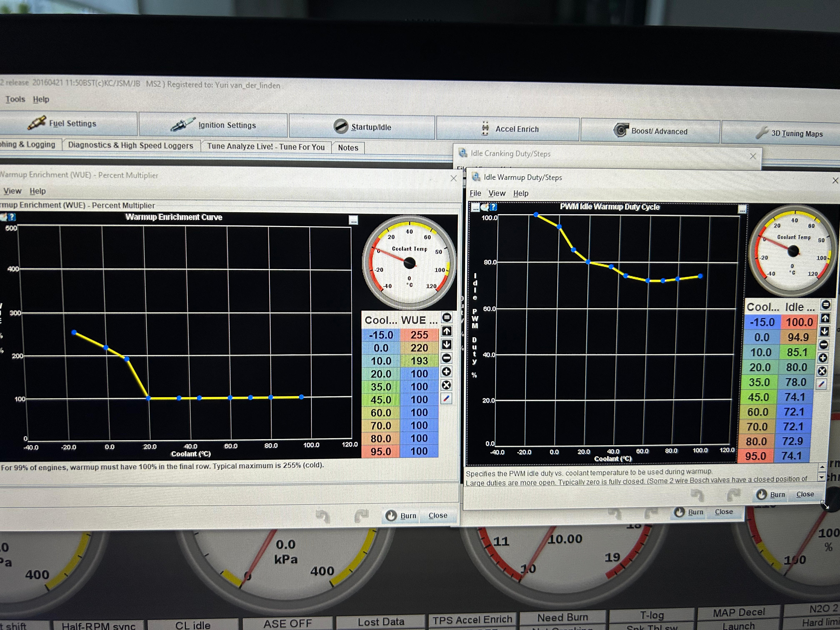Open the Help menu in main menu bar
Image resolution: width=840 pixels, height=630 pixels.
pyautogui.click(x=41, y=100)
